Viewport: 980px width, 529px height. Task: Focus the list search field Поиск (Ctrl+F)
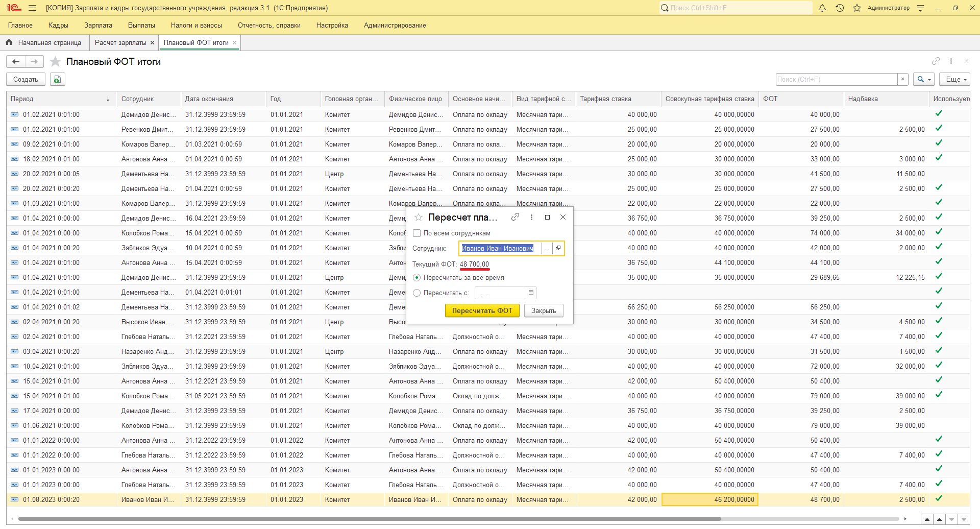coord(837,79)
